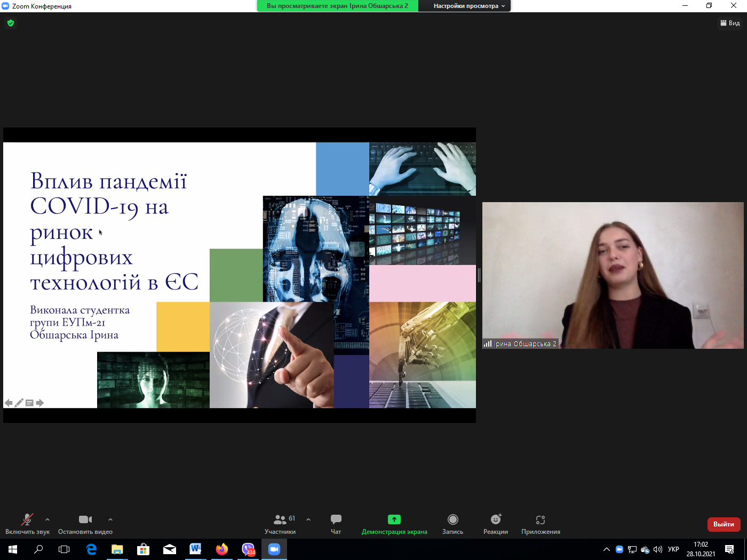Switch input language УКР
The height and width of the screenshot is (560, 747).
[673, 549]
